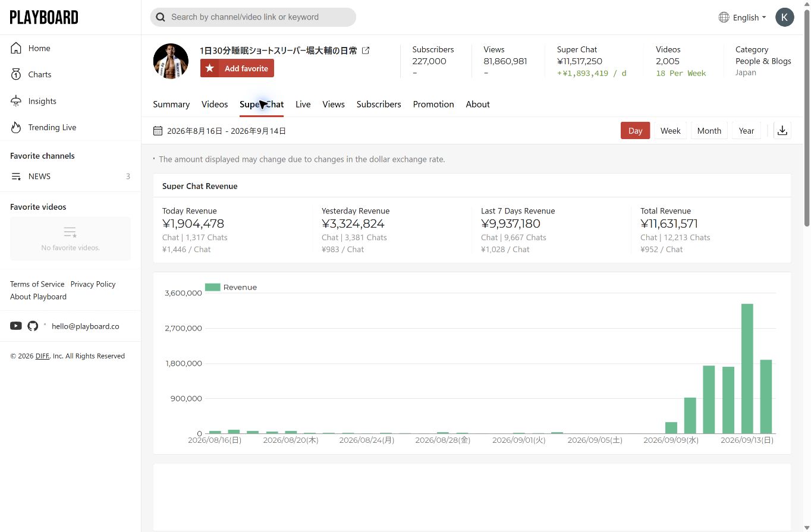
Task: Click the download chart data icon
Action: tap(782, 131)
